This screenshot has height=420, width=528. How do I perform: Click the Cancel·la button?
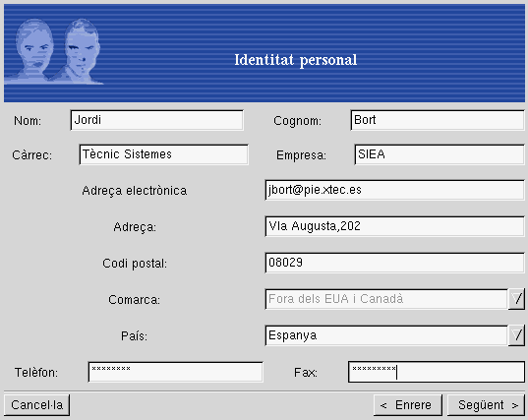37,405
